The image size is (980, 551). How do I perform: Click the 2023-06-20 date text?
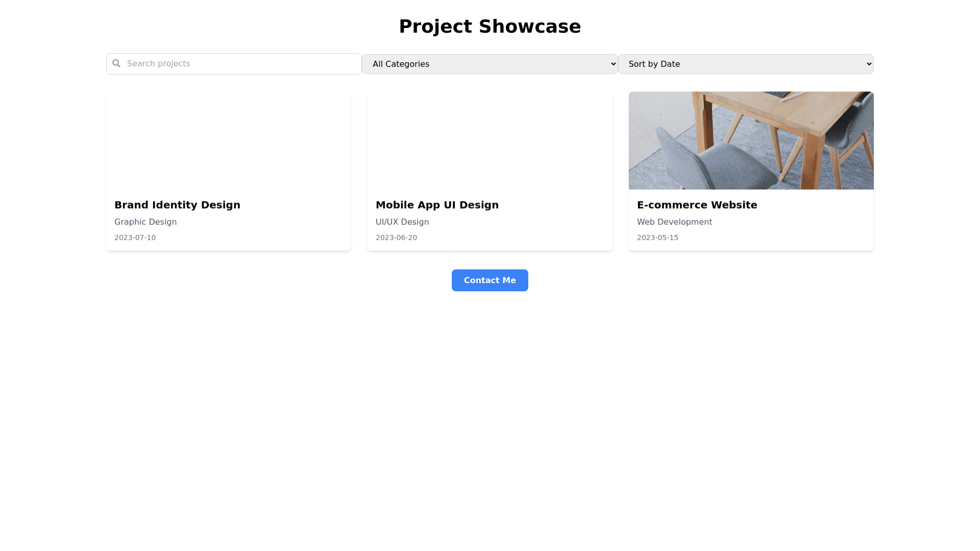[396, 238]
